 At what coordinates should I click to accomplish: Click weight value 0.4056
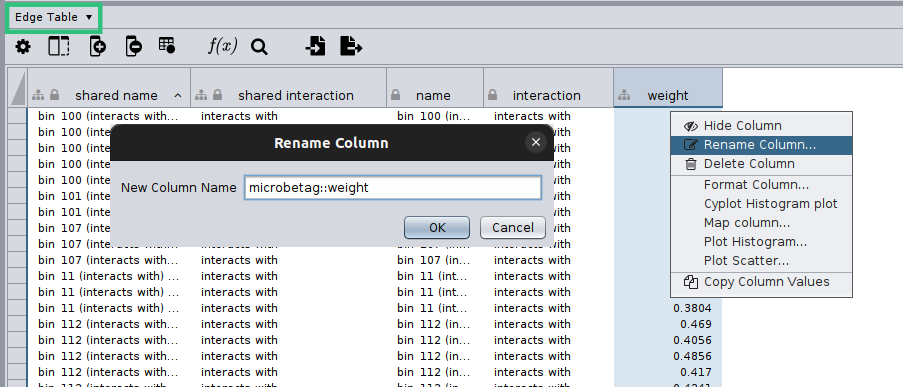tap(692, 340)
